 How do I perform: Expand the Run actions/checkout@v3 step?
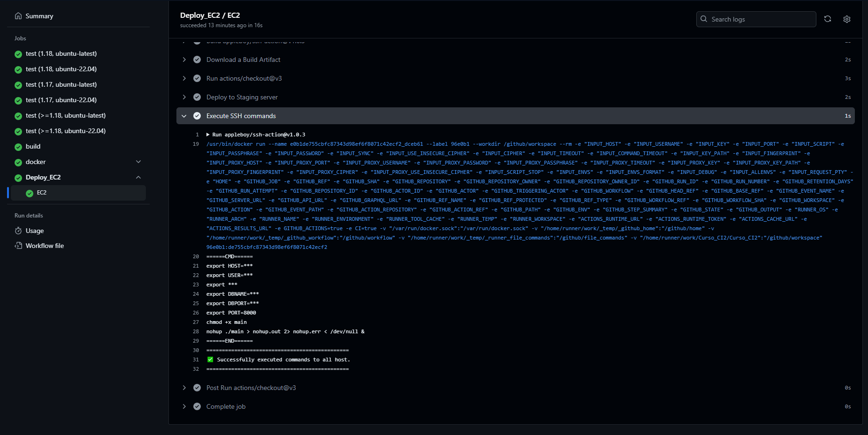pos(515,78)
